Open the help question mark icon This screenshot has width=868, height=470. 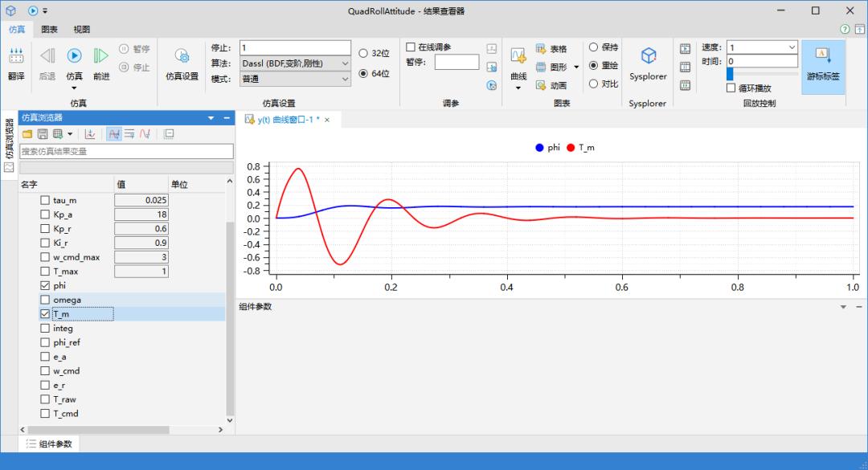pos(845,29)
